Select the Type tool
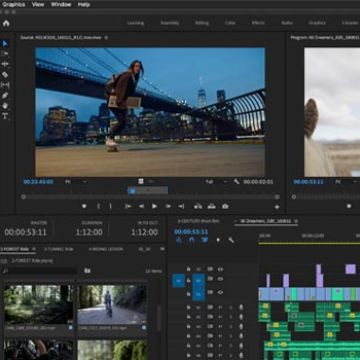 point(5,116)
